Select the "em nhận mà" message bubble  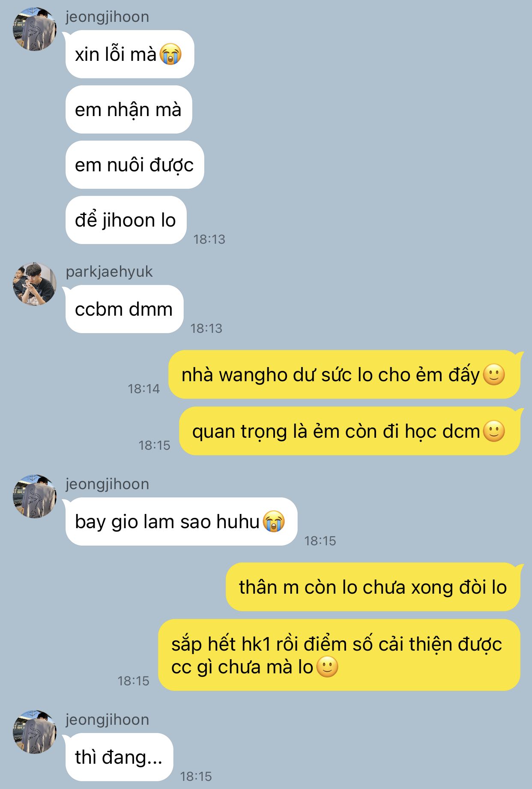129,110
